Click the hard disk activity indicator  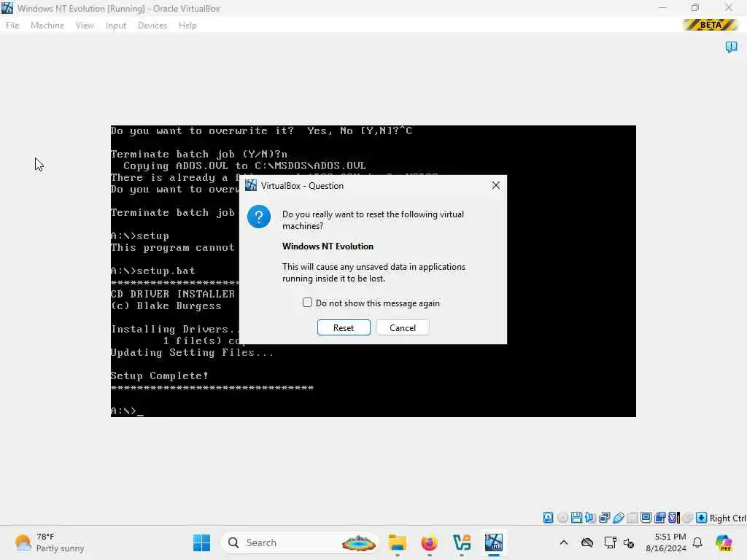click(549, 518)
